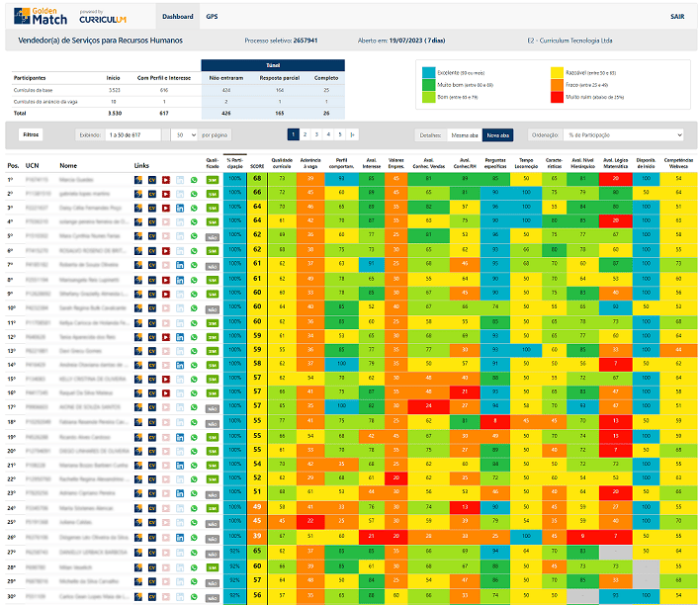Click the blue 'Excelente' legend color swatch
The height and width of the screenshot is (605, 700).
[x=428, y=72]
